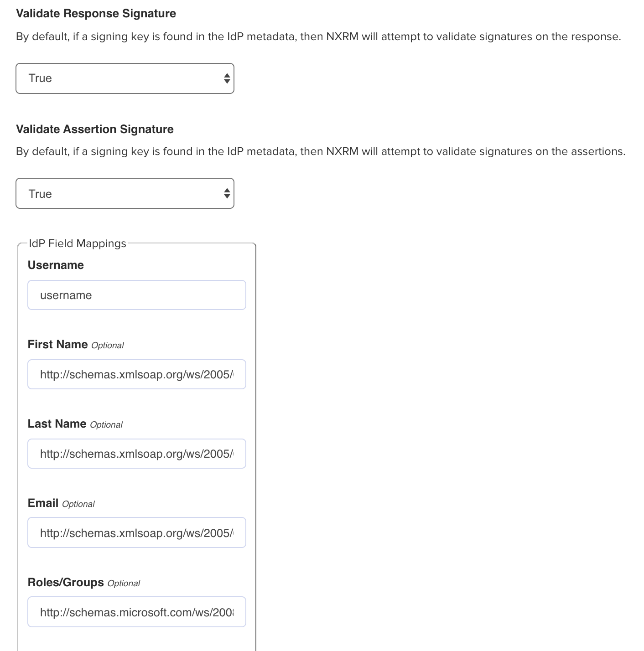The width and height of the screenshot is (644, 651).
Task: Click the Last Name label
Action: point(57,424)
